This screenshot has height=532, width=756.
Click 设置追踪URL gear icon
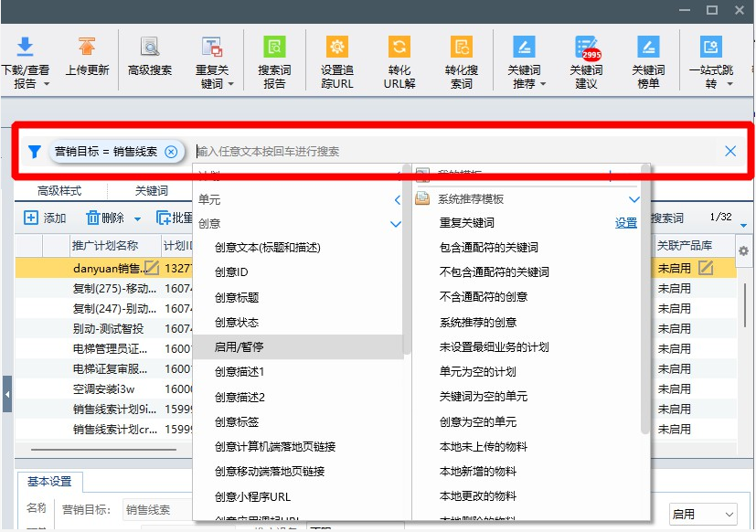pyautogui.click(x=337, y=47)
